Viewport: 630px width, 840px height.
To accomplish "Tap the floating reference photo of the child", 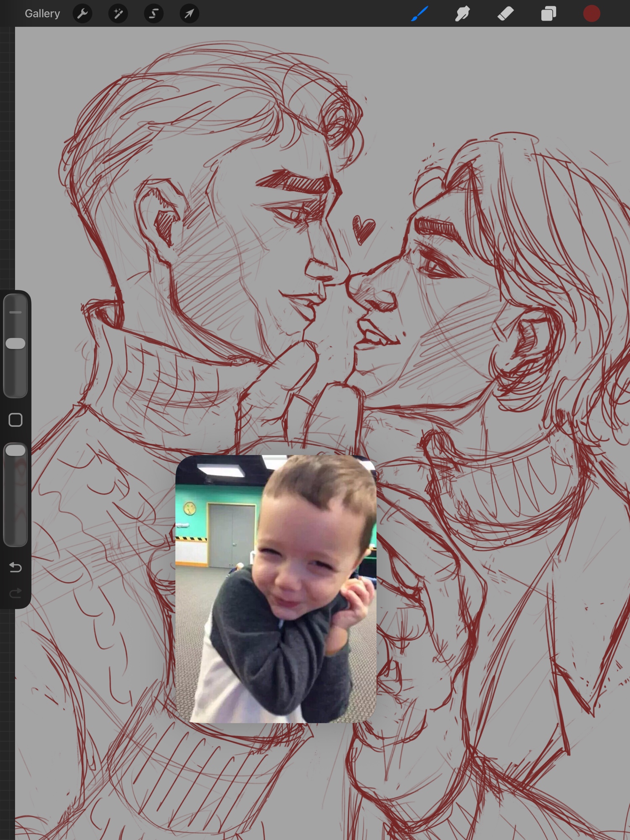I will click(x=276, y=588).
